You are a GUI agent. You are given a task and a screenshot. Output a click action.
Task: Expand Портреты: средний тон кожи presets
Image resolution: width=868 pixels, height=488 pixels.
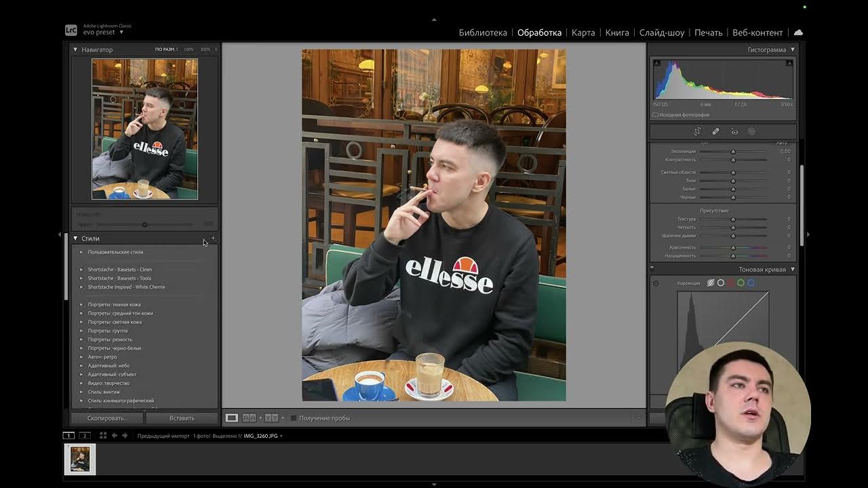point(81,314)
